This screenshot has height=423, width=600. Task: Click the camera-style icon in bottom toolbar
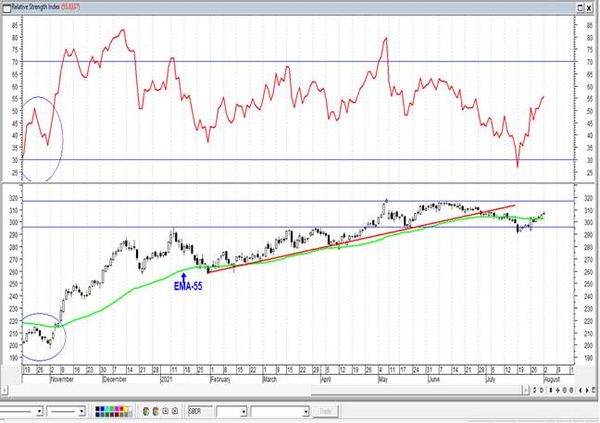pyautogui.click(x=175, y=412)
